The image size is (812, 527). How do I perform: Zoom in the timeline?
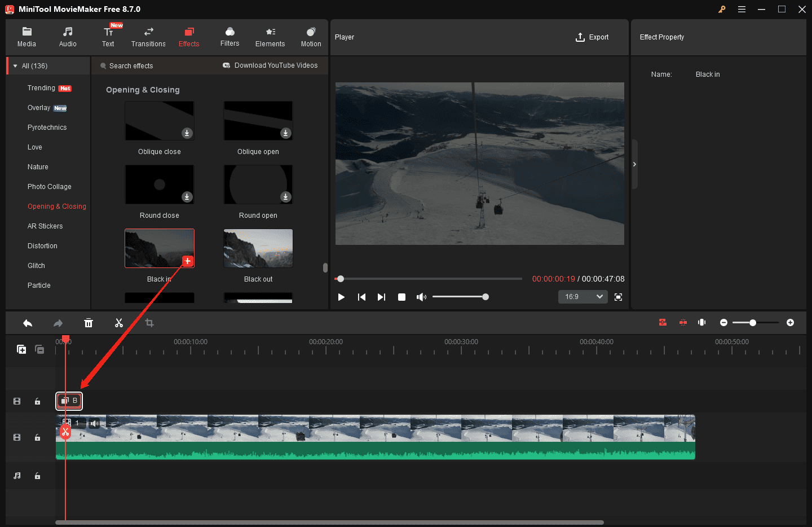click(790, 322)
